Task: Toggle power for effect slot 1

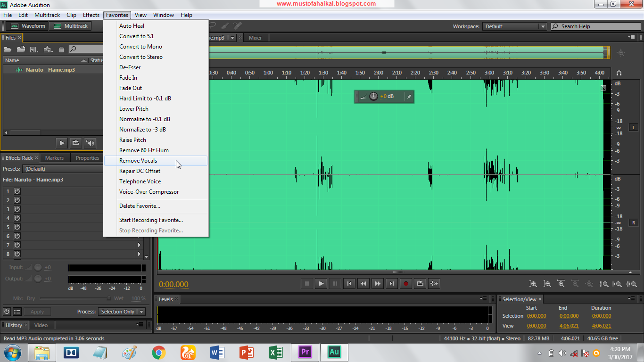Action: click(17, 191)
